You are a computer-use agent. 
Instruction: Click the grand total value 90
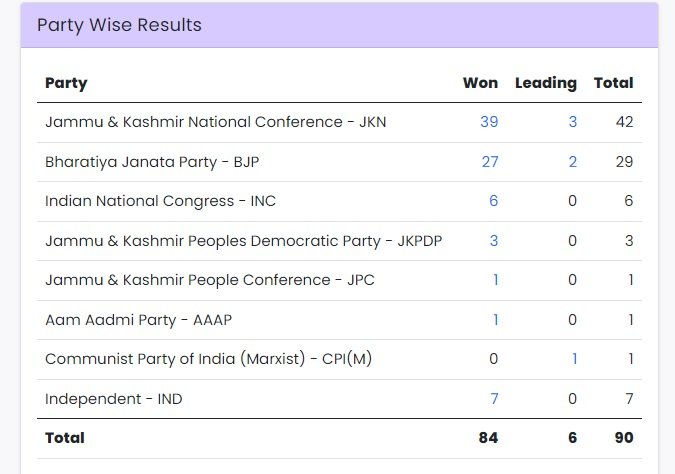coord(624,438)
